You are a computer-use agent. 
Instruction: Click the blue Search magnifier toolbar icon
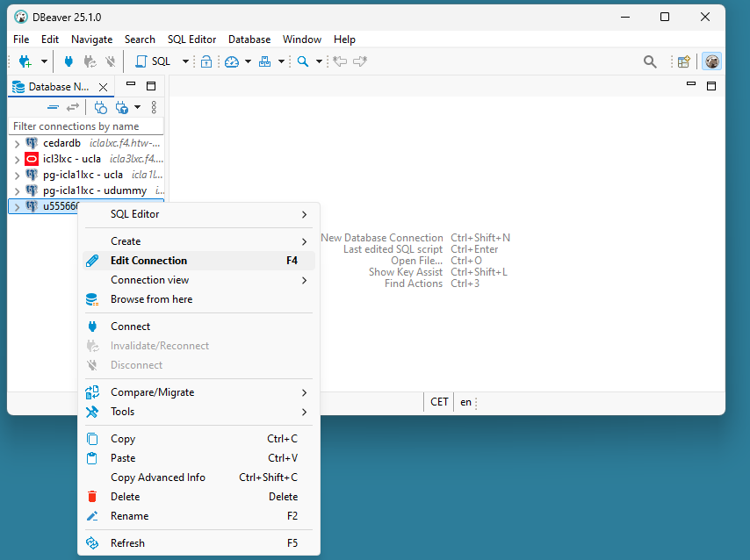303,61
